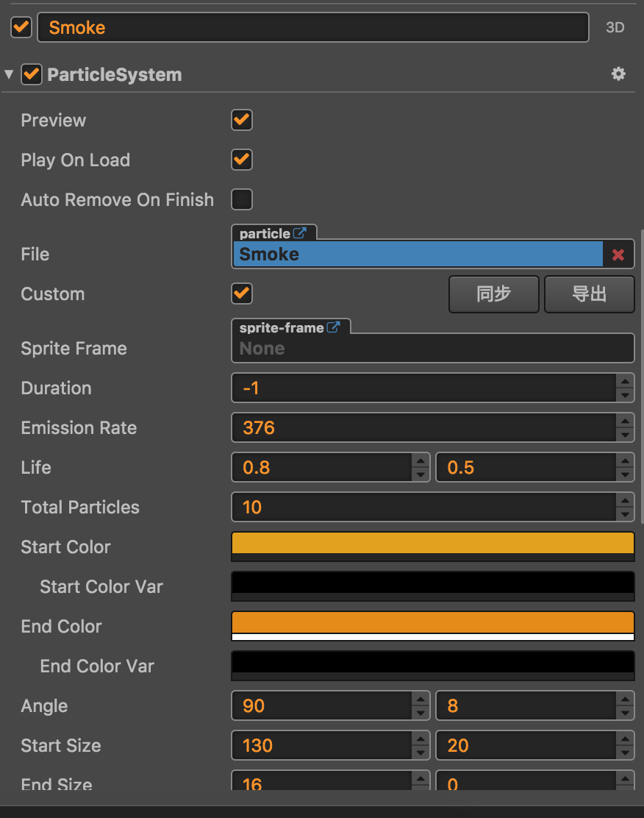Disable Play On Load
This screenshot has height=818, width=644.
(x=242, y=160)
